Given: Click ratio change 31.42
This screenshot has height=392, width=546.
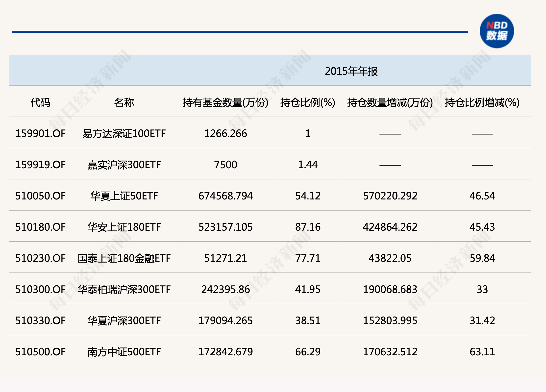Looking at the screenshot, I should (482, 321).
